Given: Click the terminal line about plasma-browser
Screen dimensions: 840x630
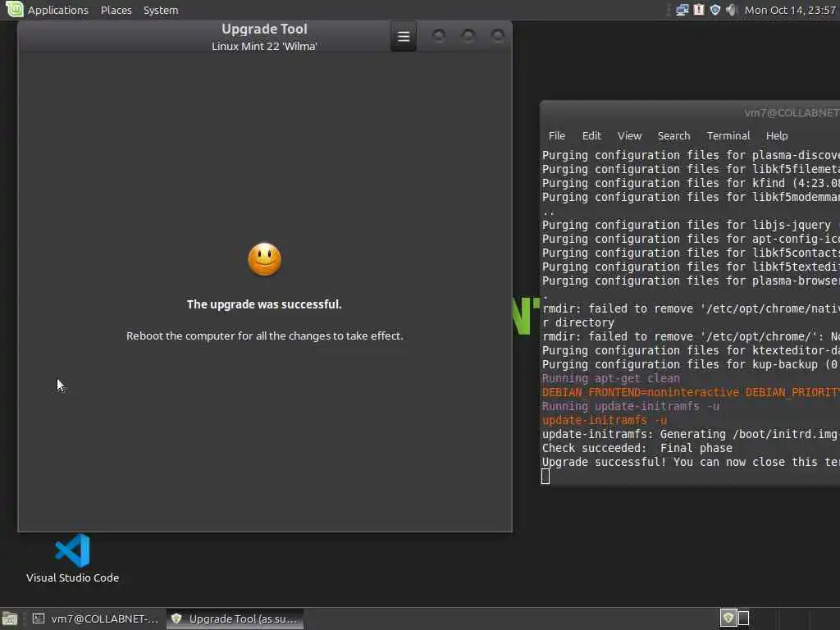Looking at the screenshot, I should pyautogui.click(x=691, y=281).
